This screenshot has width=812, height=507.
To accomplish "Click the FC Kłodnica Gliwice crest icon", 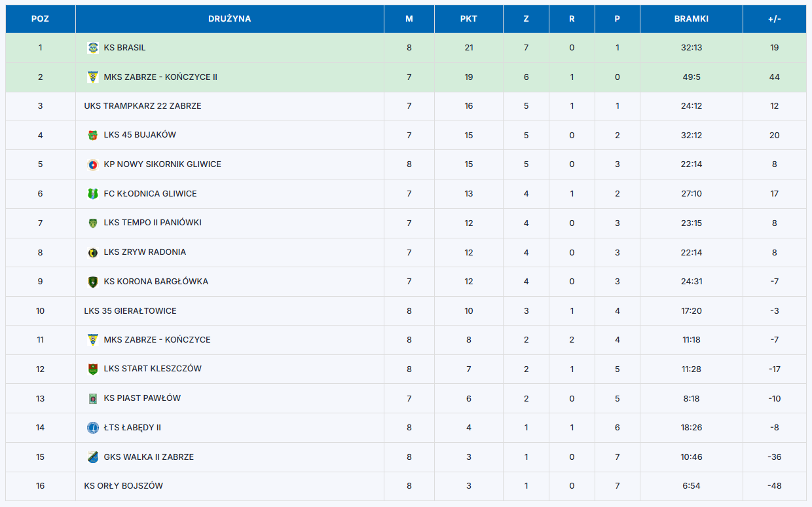I will point(93,194).
